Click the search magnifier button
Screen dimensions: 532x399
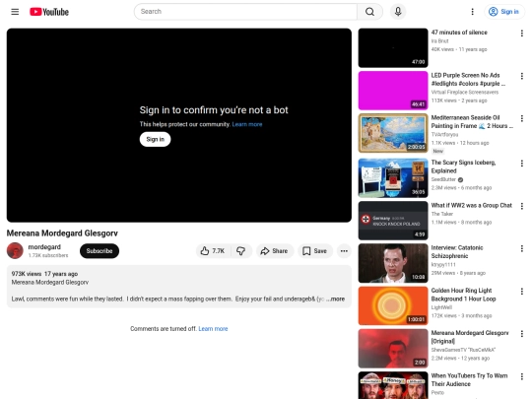[369, 12]
